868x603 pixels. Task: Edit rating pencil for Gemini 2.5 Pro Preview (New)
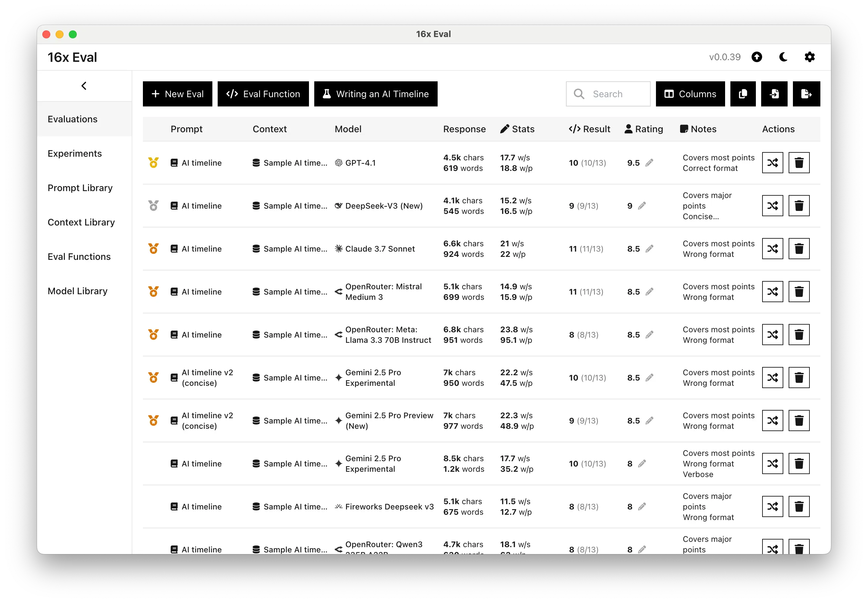pyautogui.click(x=649, y=421)
